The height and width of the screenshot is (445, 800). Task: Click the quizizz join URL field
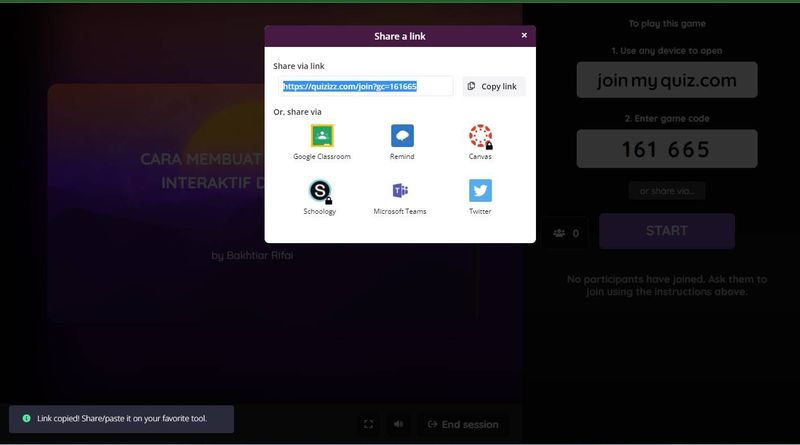point(364,86)
